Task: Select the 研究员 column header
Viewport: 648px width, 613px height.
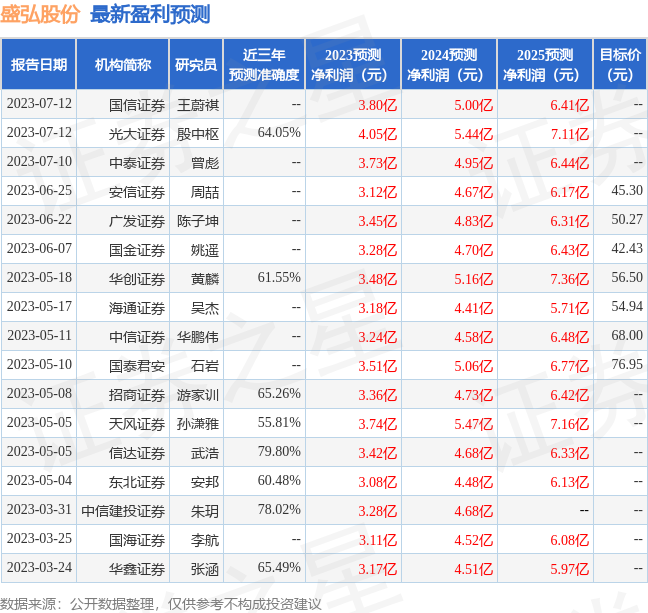Action: pyautogui.click(x=196, y=64)
